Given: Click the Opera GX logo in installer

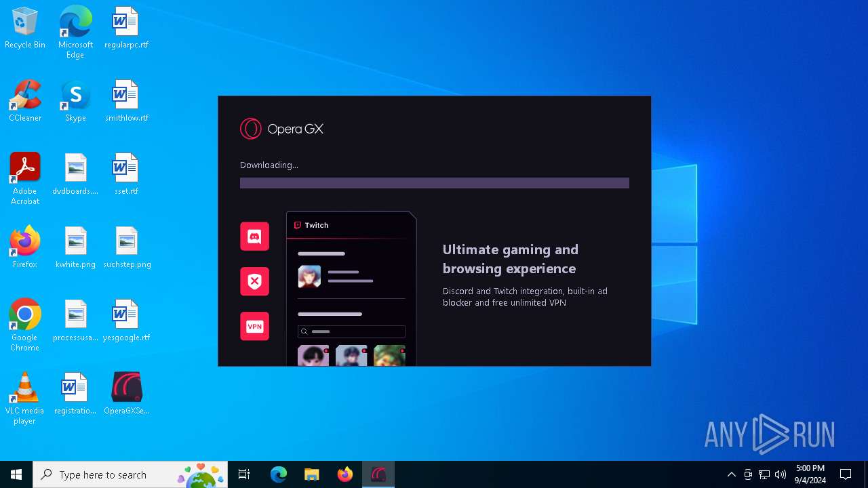Looking at the screenshot, I should (x=281, y=129).
